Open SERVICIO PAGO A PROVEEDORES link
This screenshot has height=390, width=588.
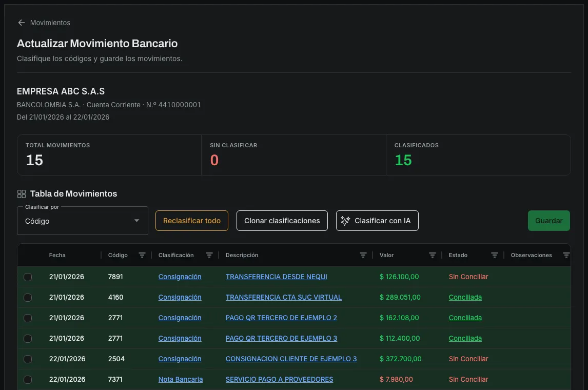pos(279,380)
